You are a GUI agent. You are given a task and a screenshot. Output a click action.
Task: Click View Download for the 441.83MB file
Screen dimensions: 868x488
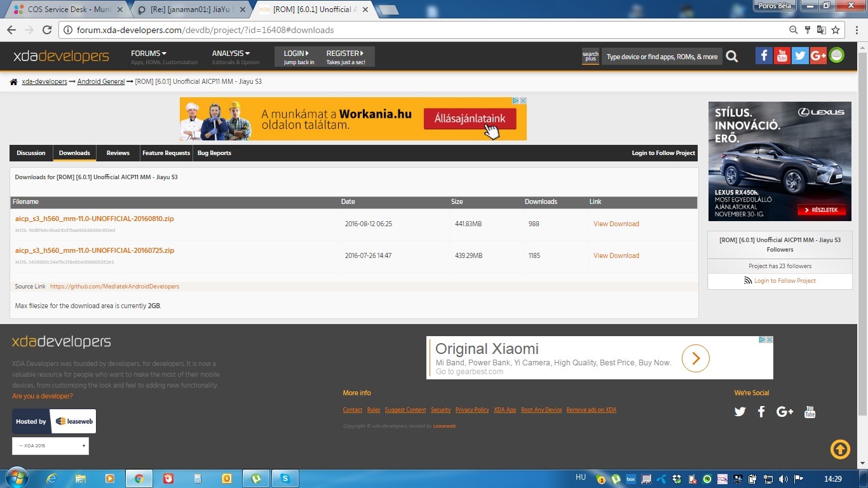[616, 224]
